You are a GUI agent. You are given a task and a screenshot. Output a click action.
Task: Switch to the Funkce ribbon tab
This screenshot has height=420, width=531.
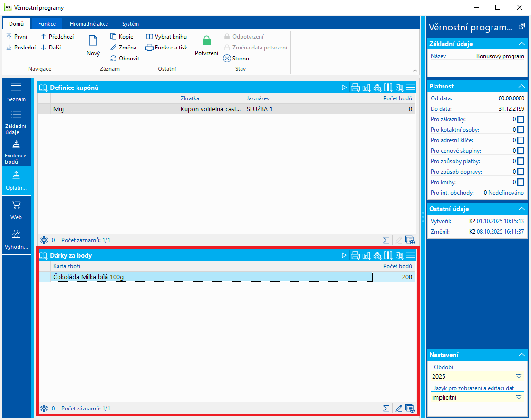point(47,24)
